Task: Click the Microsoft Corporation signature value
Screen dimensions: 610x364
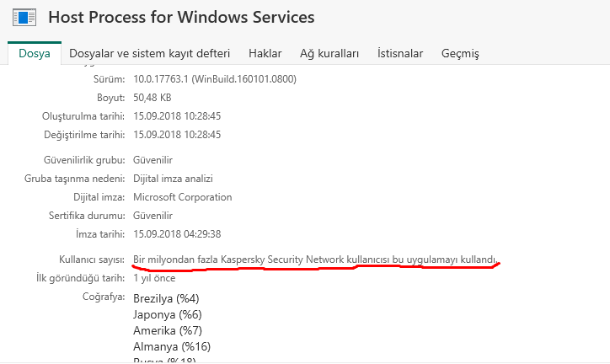Action: (x=182, y=197)
